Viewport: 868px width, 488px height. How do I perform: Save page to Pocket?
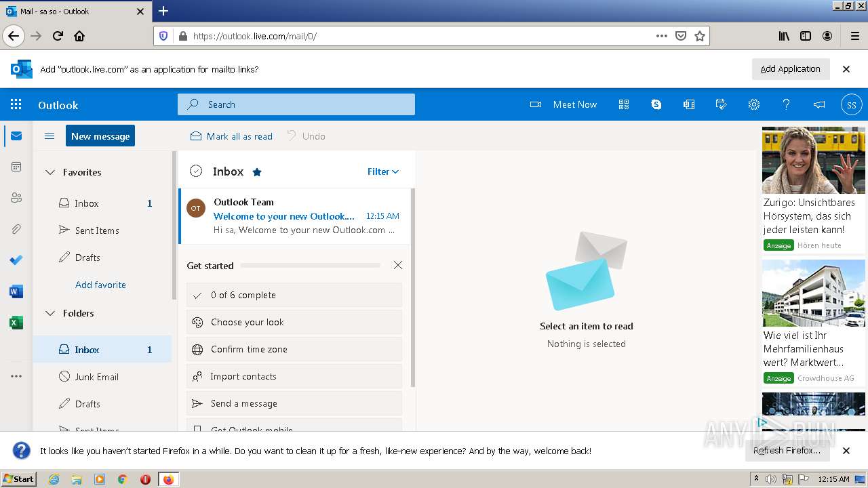(681, 36)
